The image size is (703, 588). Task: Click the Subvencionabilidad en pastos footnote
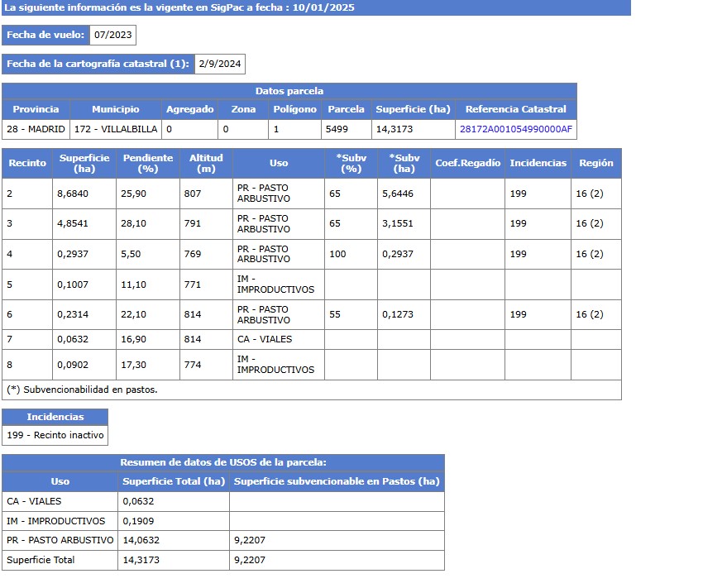tap(82, 390)
